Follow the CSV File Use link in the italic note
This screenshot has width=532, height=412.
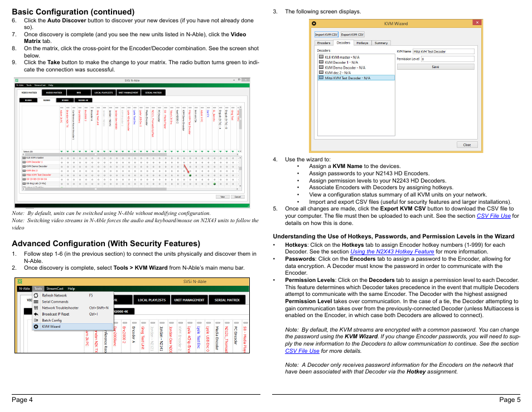[302, 351]
